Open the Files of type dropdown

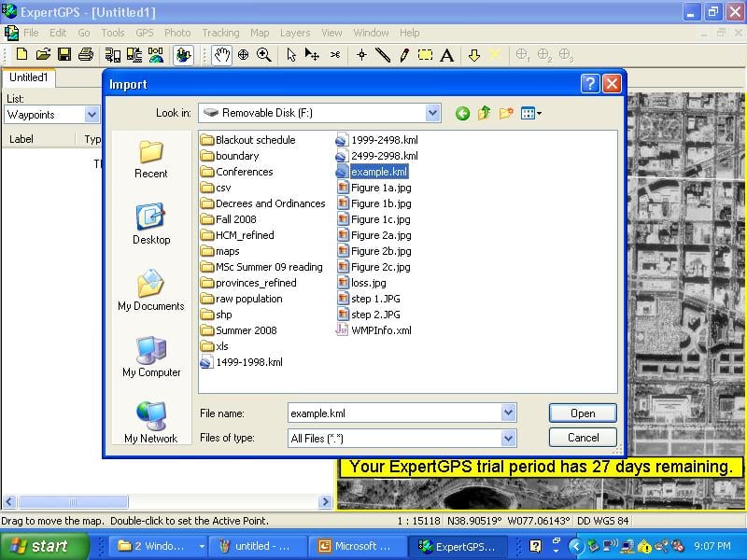click(x=508, y=438)
